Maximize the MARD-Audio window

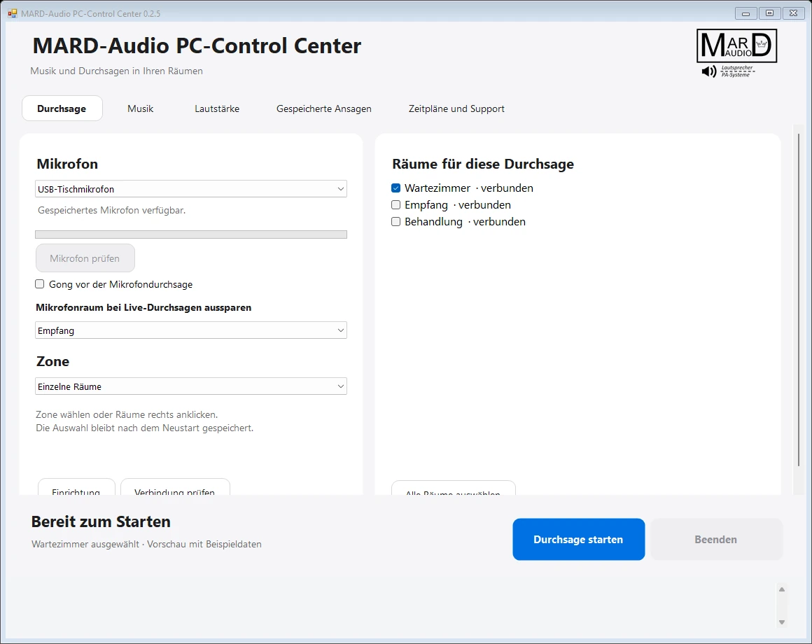pyautogui.click(x=769, y=13)
